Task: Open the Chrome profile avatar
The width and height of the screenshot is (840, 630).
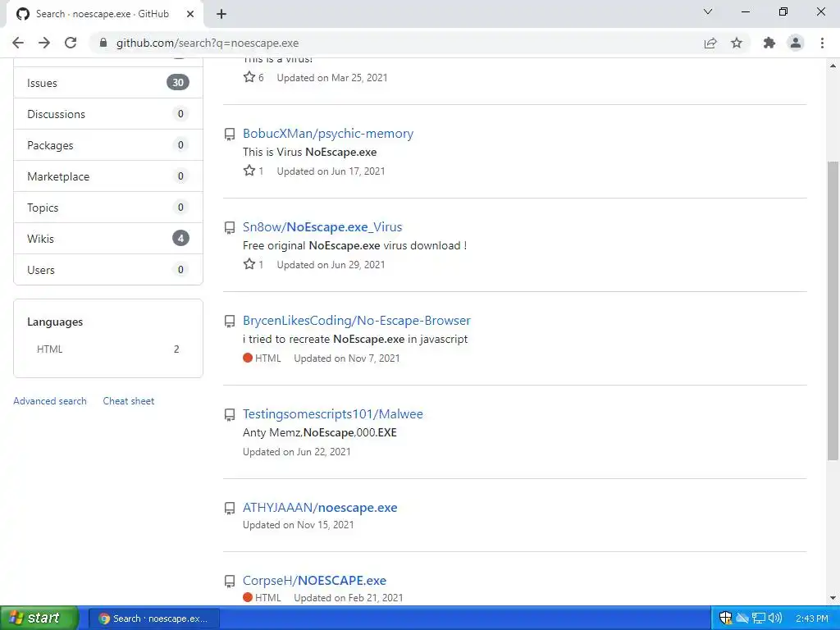Action: pos(796,43)
